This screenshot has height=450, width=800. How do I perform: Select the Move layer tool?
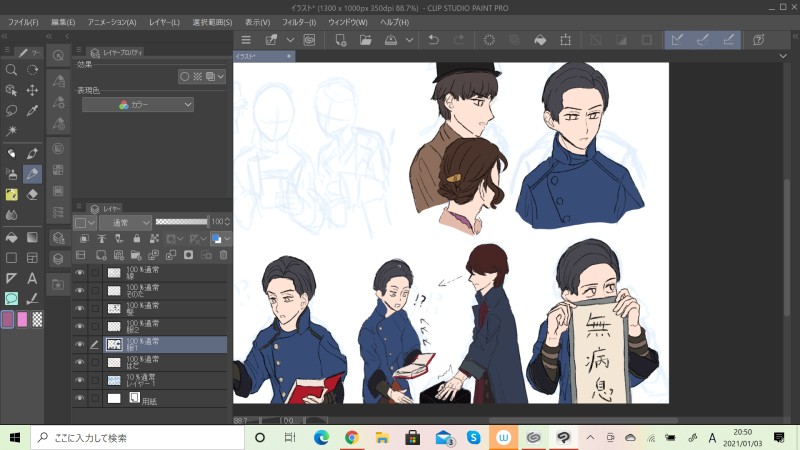(x=32, y=90)
